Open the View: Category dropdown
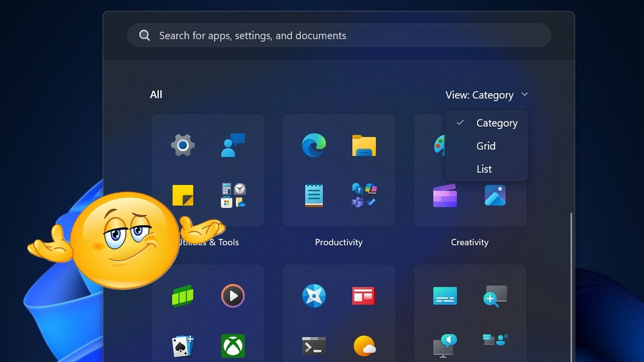Screen dimensions: 644x362 click(487, 95)
